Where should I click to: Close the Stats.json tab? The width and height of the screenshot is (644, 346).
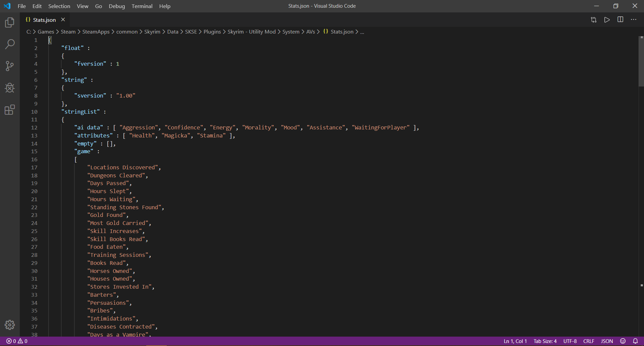[x=63, y=20]
